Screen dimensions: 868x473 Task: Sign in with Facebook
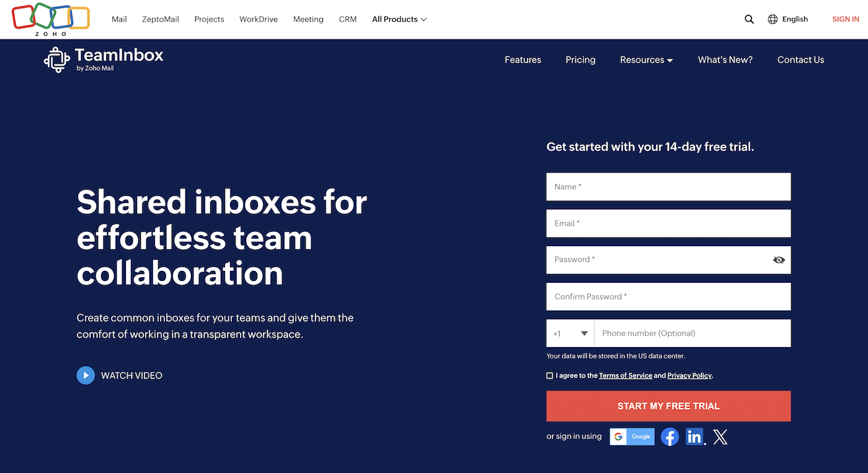670,436
